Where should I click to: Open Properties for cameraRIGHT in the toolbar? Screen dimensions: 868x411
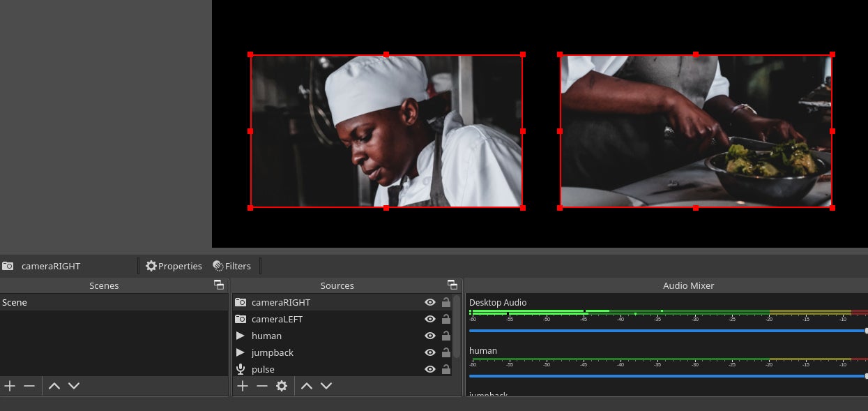click(x=174, y=266)
